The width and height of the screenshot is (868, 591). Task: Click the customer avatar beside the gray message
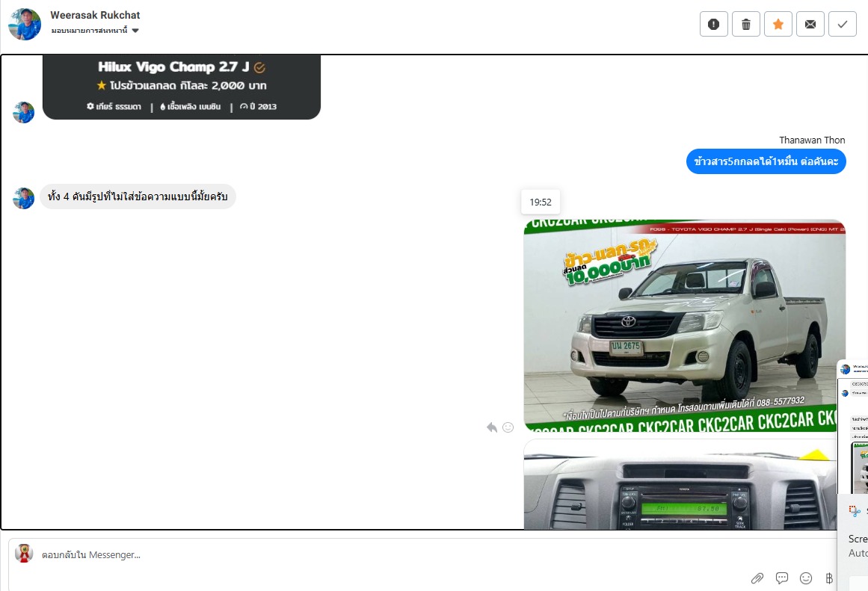pyautogui.click(x=24, y=198)
